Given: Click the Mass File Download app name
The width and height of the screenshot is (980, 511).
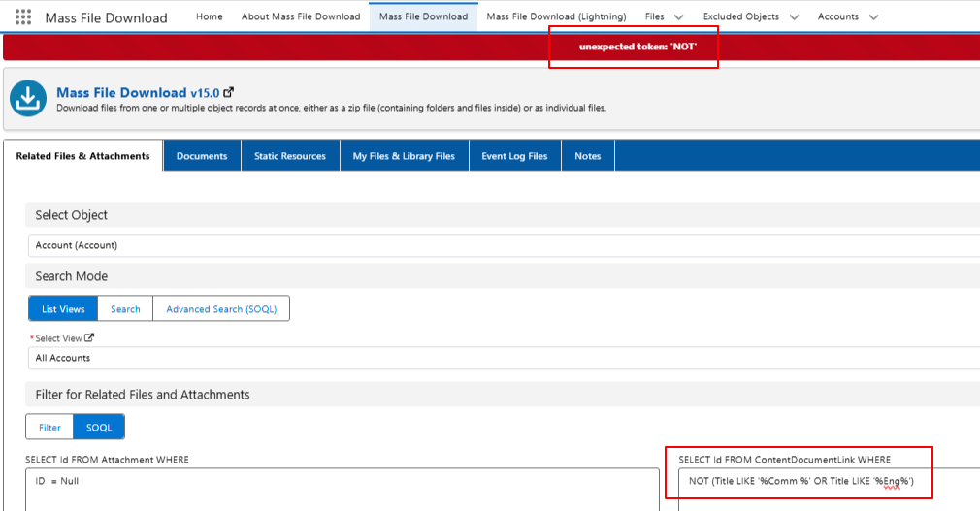Looking at the screenshot, I should coord(107,17).
